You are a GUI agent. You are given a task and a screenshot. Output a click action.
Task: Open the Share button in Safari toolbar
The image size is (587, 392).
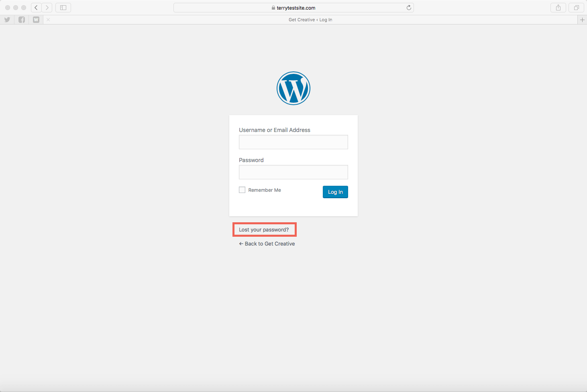558,8
